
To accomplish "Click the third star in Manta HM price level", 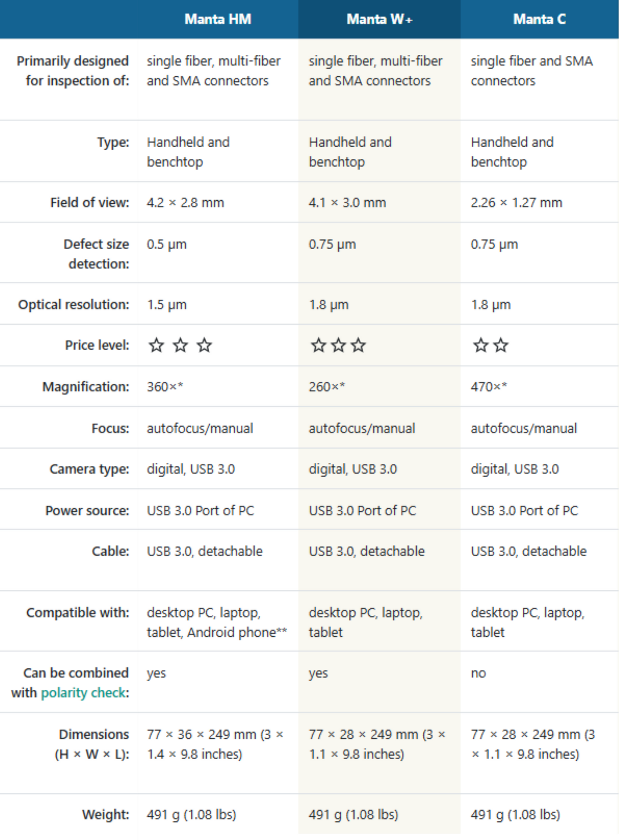I will pos(204,346).
